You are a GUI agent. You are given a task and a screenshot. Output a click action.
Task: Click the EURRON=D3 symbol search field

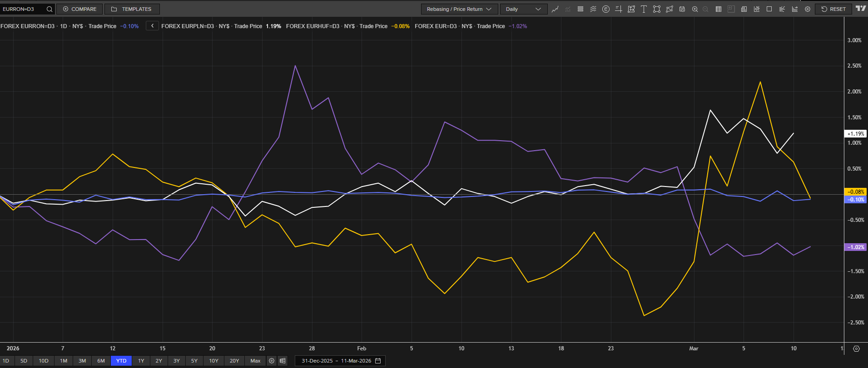[x=23, y=9]
